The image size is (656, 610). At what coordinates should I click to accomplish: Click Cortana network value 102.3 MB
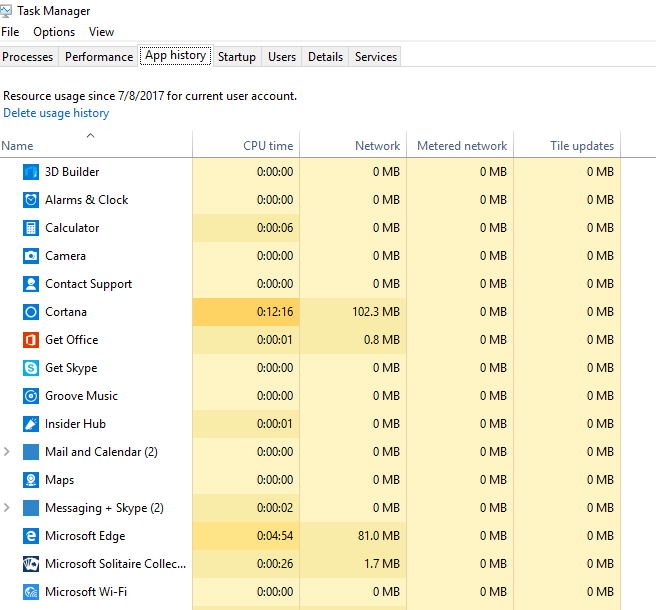pyautogui.click(x=376, y=312)
